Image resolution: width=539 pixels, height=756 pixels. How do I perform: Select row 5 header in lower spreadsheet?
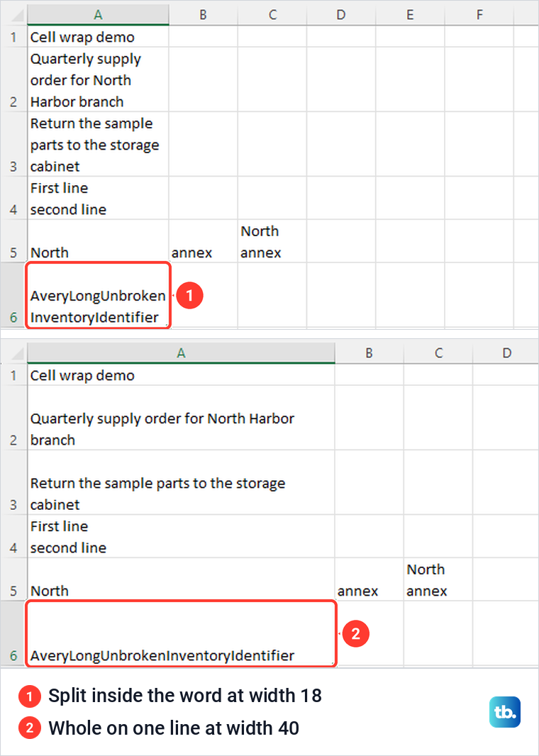[13, 579]
